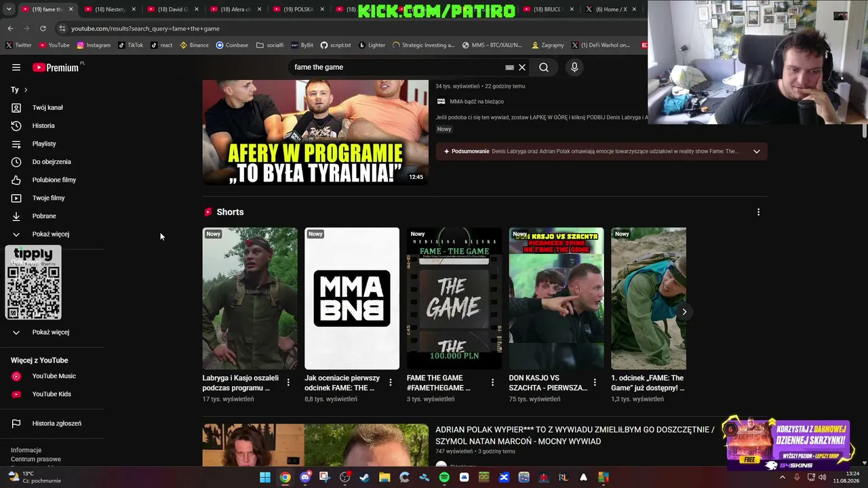Open Historia in the sidebar
The image size is (868, 488).
point(43,125)
